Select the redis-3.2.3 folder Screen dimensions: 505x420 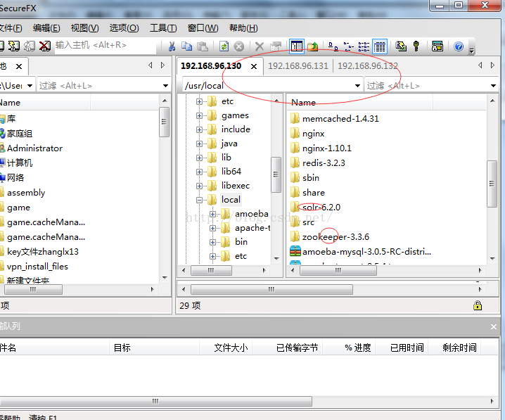(324, 163)
